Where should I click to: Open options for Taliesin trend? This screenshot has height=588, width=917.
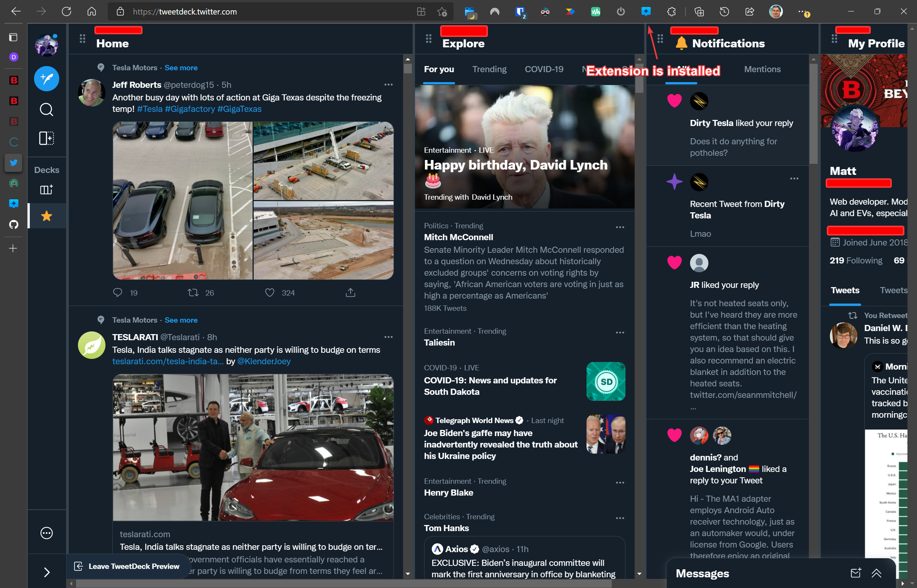[620, 333]
